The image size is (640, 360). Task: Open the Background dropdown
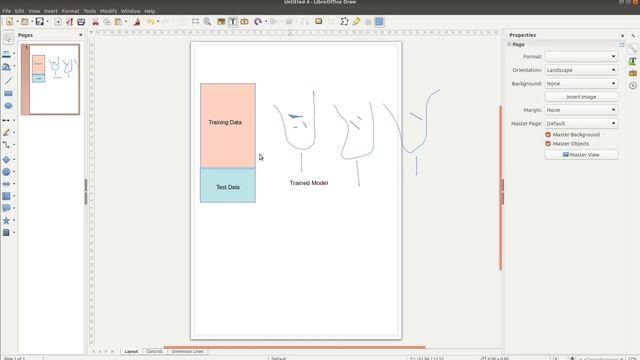click(581, 84)
